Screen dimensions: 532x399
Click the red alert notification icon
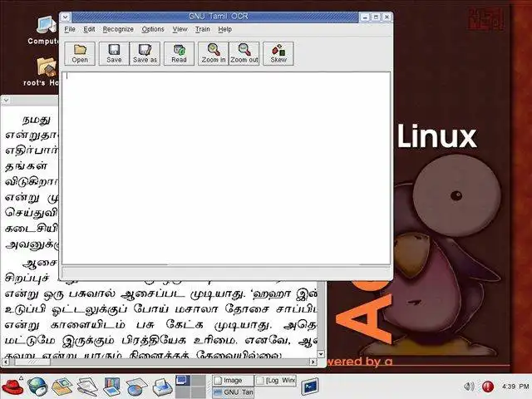[488, 386]
